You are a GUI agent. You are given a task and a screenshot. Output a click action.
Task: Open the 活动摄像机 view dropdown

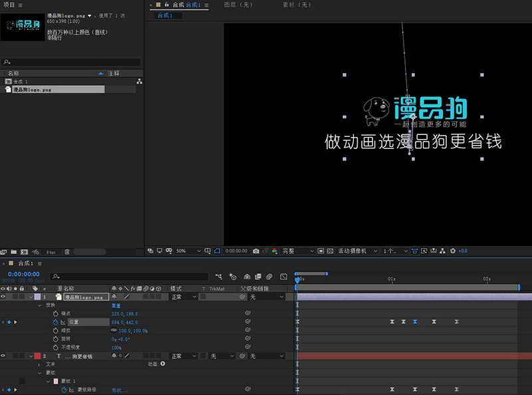tap(357, 251)
